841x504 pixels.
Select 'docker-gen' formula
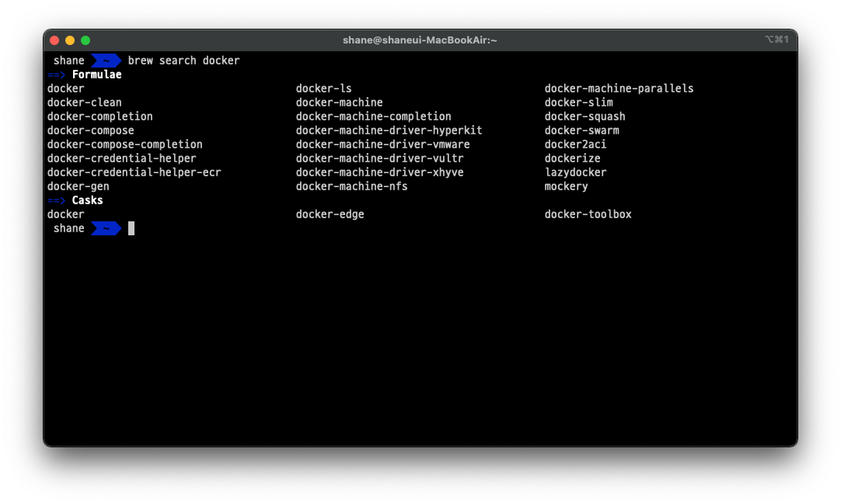pos(79,186)
